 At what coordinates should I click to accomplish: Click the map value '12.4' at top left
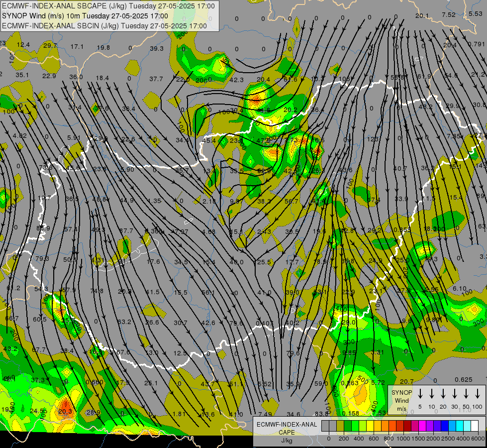[x=23, y=45]
